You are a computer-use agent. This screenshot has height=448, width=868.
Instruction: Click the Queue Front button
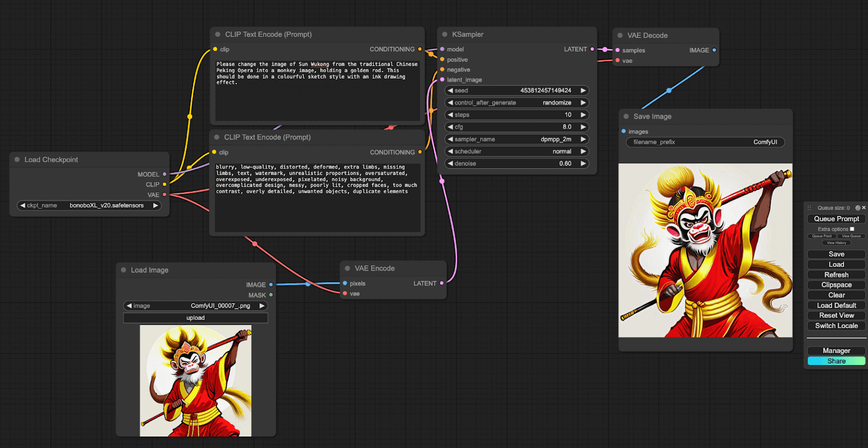click(822, 236)
